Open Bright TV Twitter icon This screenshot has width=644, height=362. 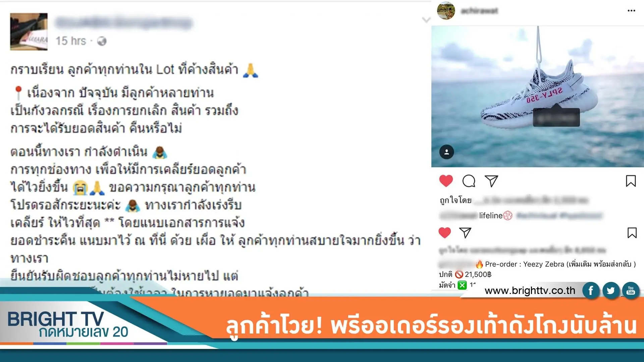[610, 291]
